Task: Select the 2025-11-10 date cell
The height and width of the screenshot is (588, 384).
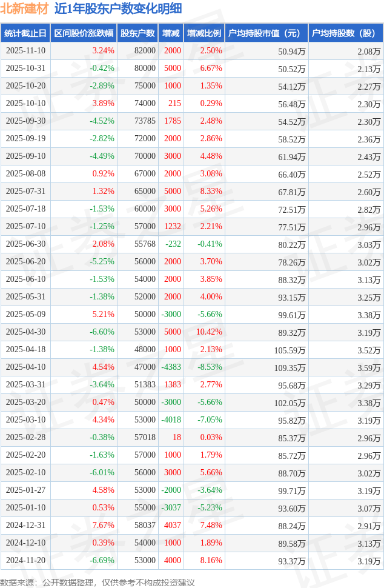Action: click(x=25, y=51)
